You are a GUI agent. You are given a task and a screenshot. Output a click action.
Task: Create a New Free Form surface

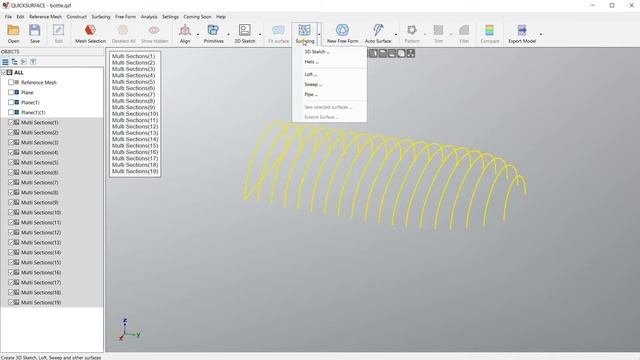(342, 30)
